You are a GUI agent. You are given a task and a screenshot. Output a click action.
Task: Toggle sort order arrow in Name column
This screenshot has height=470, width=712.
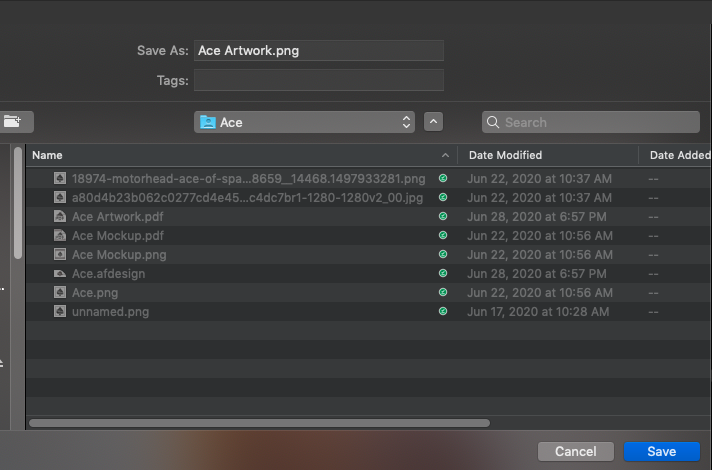pyautogui.click(x=445, y=155)
